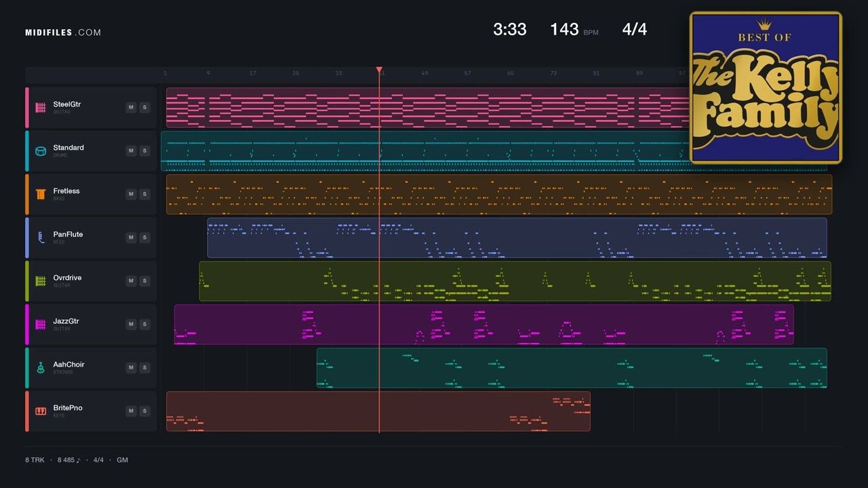
Task: Open the Best of The Kelly Family cover
Action: point(766,87)
